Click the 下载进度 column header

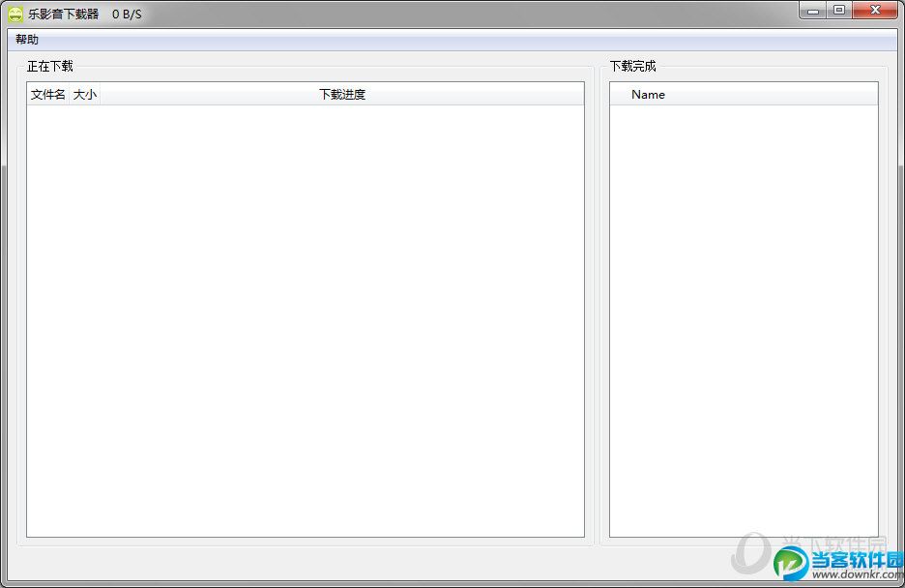point(342,94)
